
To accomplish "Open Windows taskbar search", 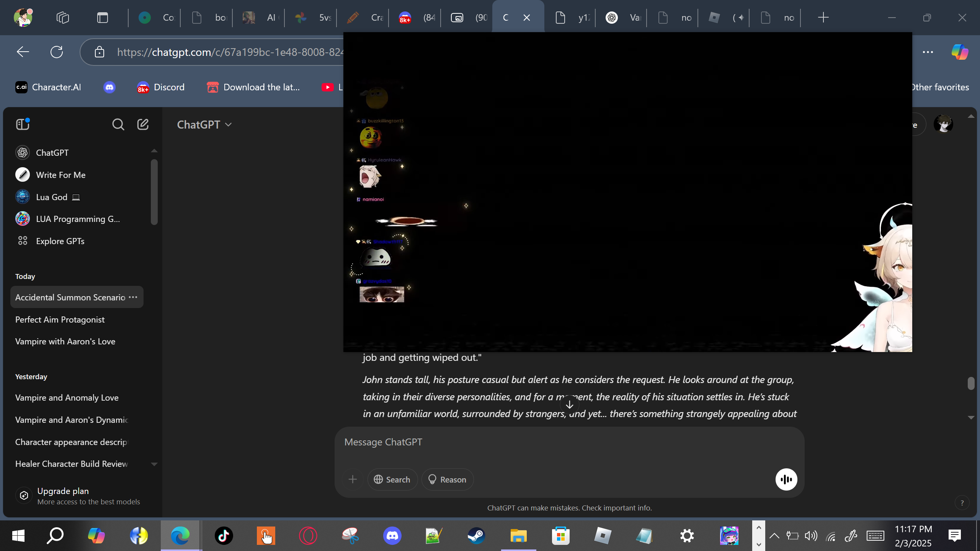I will pyautogui.click(x=55, y=536).
